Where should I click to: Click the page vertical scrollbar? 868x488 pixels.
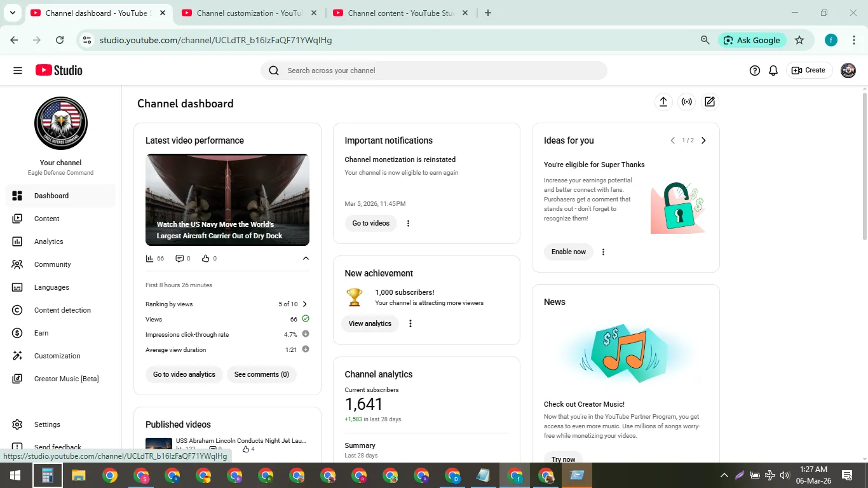864,166
